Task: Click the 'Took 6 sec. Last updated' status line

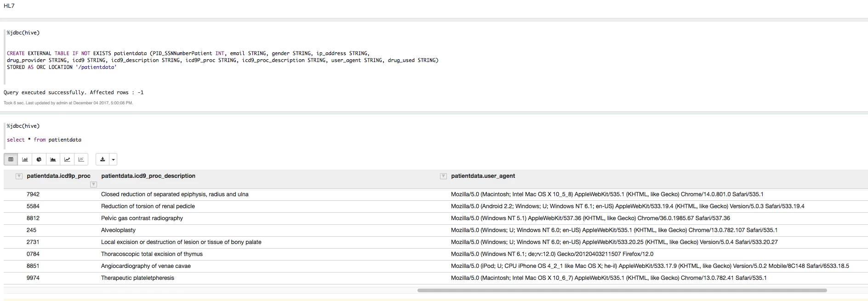Action: [68, 103]
